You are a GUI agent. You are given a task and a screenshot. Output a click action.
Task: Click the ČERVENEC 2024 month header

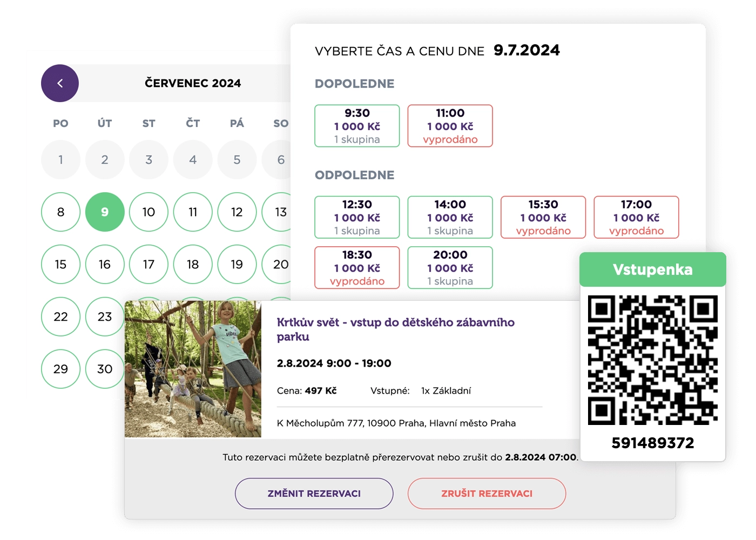(192, 83)
